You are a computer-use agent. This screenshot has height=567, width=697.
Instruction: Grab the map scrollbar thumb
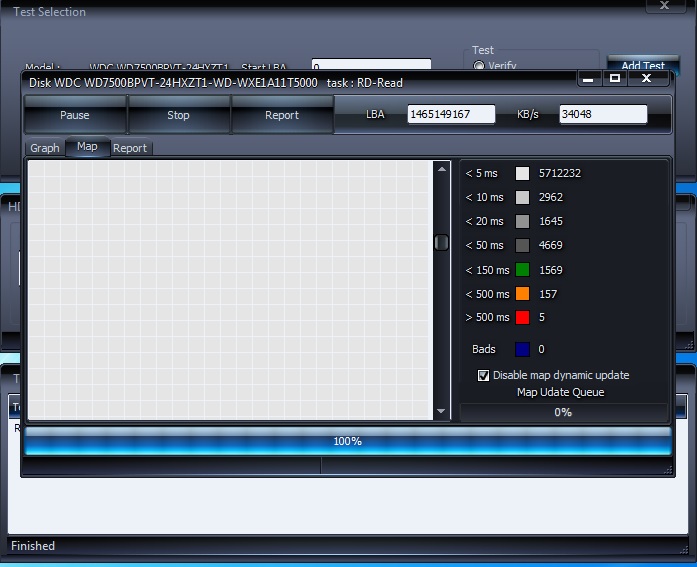click(441, 243)
